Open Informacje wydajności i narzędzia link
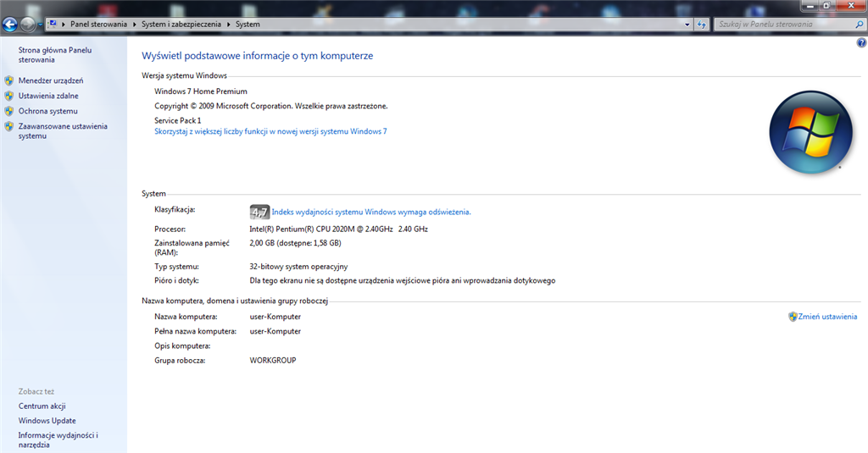 [58, 439]
